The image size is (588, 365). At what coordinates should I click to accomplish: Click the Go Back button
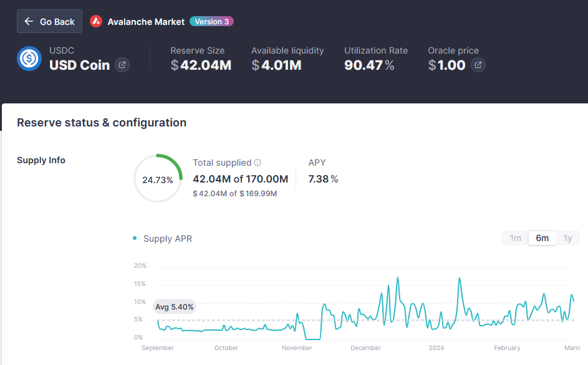(x=49, y=21)
